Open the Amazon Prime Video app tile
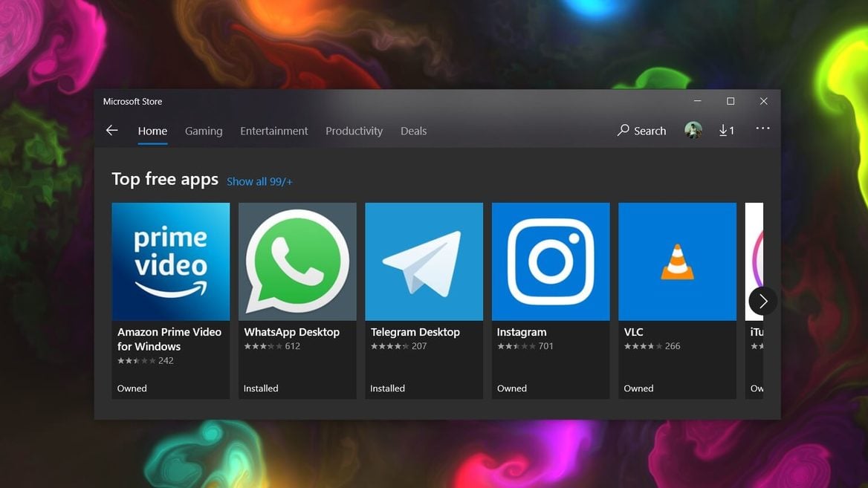 [170, 261]
